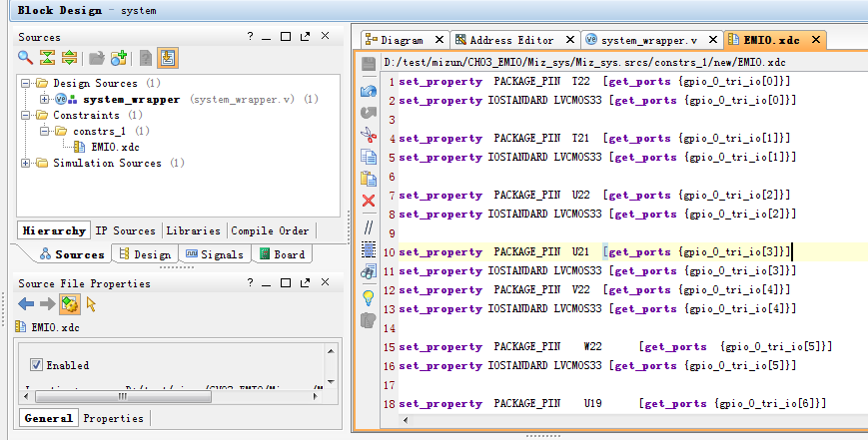Click the light bulb icon in editor sidebar
Image resolution: width=868 pixels, height=440 pixels.
(x=368, y=297)
